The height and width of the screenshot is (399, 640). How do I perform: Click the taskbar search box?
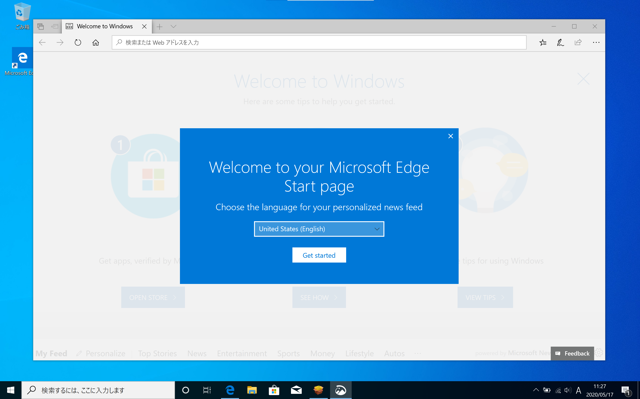(x=98, y=390)
